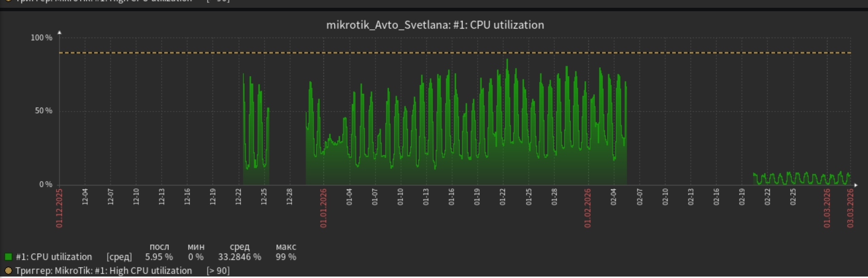Click the green CPU utilization legend swatch
Image resolution: width=868 pixels, height=278 pixels.
coord(8,257)
